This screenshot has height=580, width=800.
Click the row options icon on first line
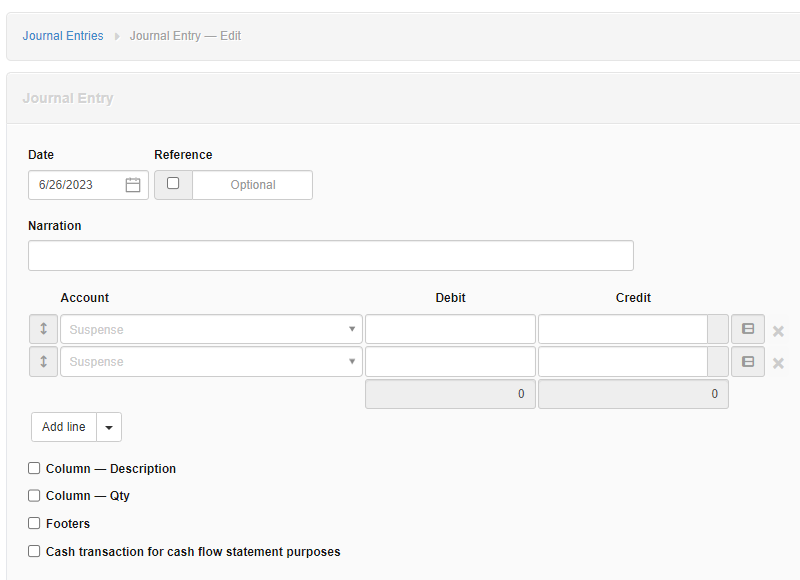(x=748, y=329)
